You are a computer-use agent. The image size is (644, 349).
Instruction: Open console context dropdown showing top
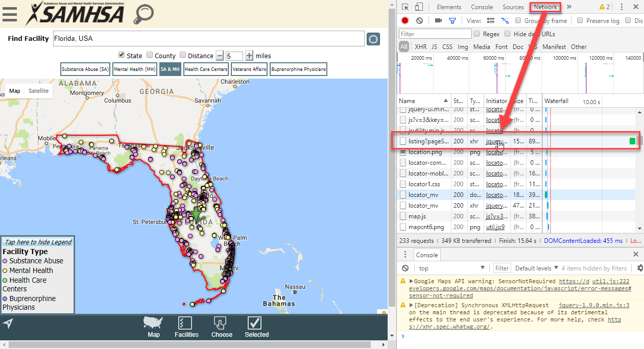[x=451, y=268]
